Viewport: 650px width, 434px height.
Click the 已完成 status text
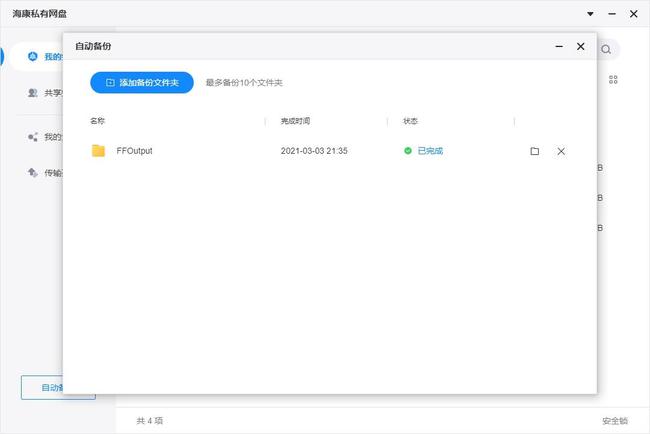pyautogui.click(x=430, y=150)
